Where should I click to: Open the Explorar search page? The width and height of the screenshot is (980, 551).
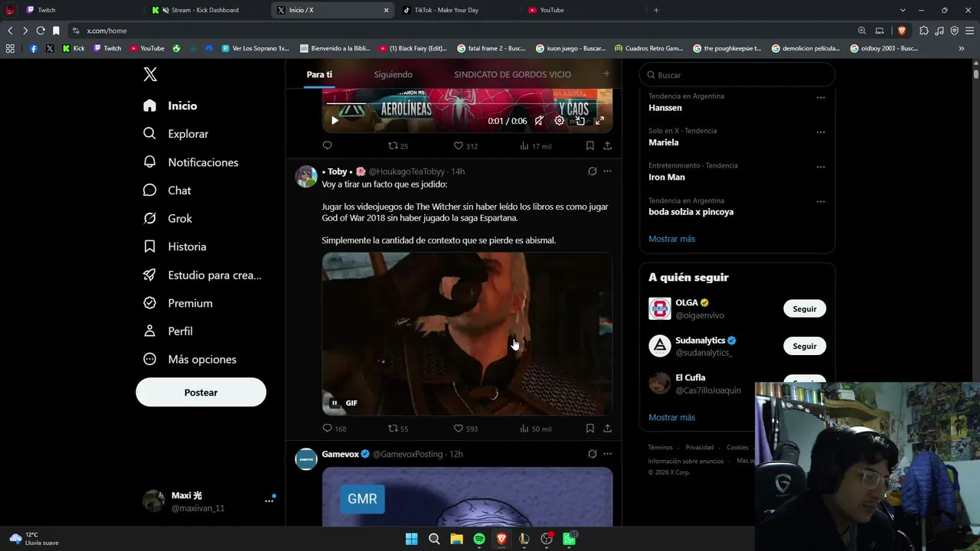176,134
